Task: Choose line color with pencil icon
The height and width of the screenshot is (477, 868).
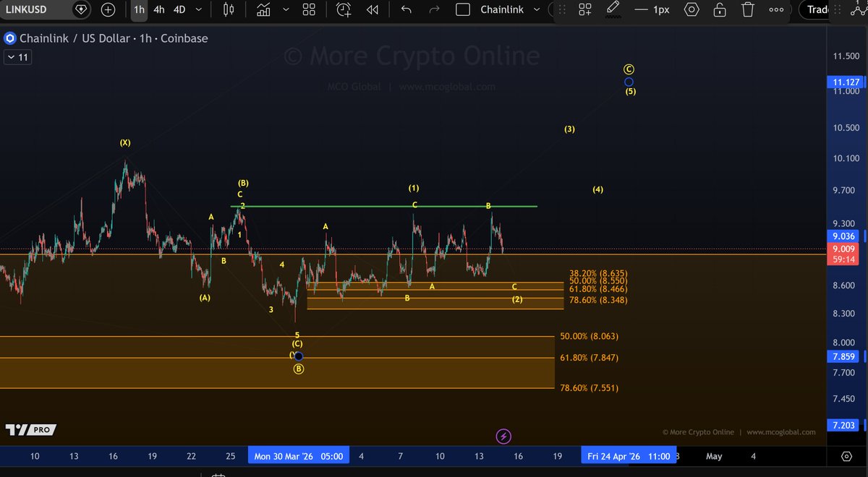Action: tap(613, 9)
